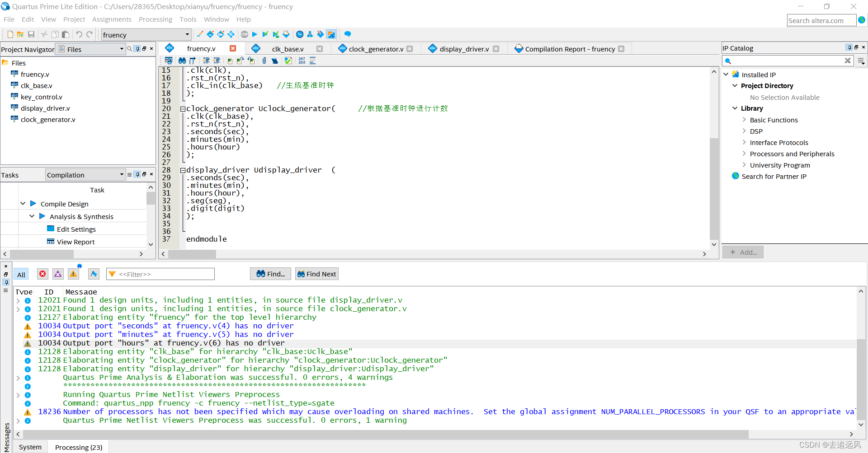868x453 pixels.
Task: Click the editor Find binoculars icon
Action: pyautogui.click(x=182, y=61)
